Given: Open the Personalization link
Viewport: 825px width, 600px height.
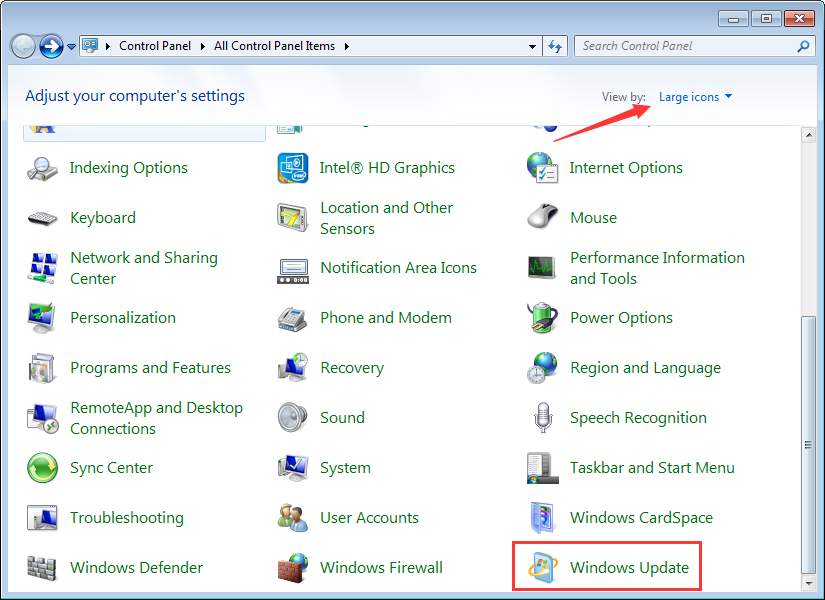Looking at the screenshot, I should pos(123,318).
